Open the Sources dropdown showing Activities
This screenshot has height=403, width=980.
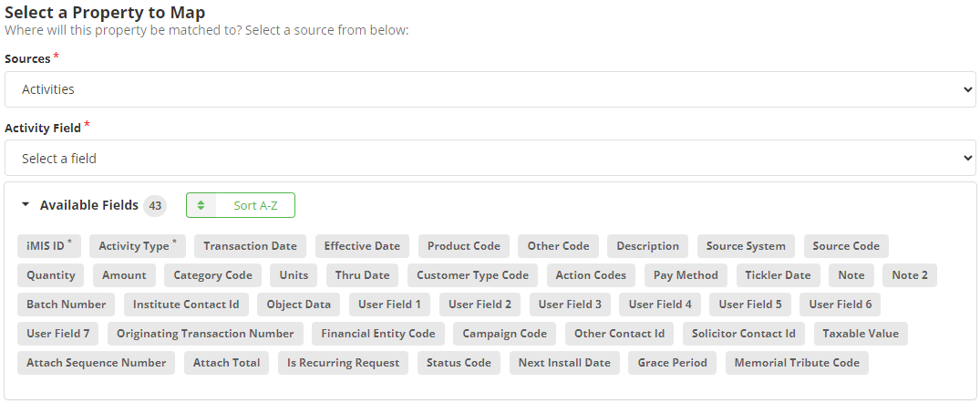click(490, 89)
